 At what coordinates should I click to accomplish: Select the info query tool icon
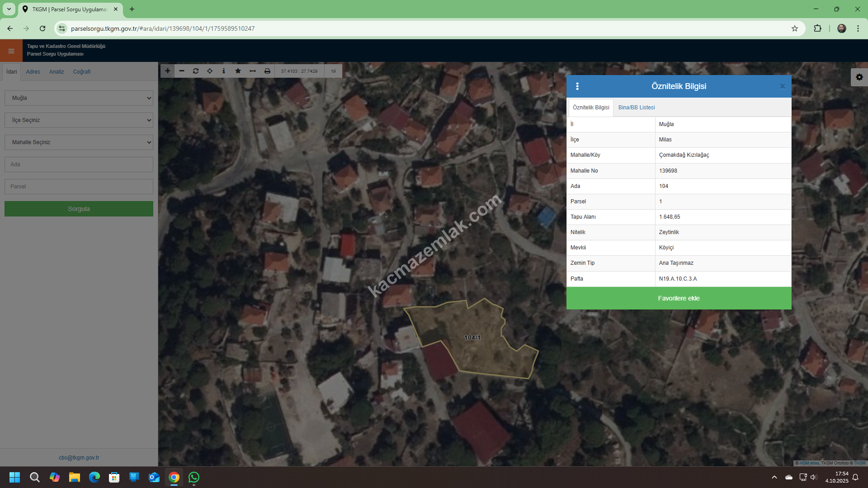224,71
